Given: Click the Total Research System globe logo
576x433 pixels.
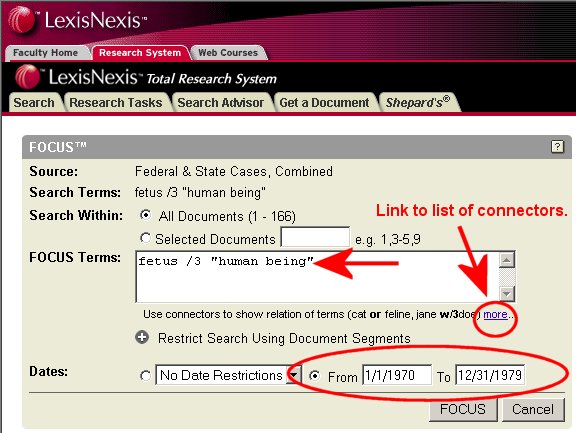Looking at the screenshot, I should (x=28, y=76).
